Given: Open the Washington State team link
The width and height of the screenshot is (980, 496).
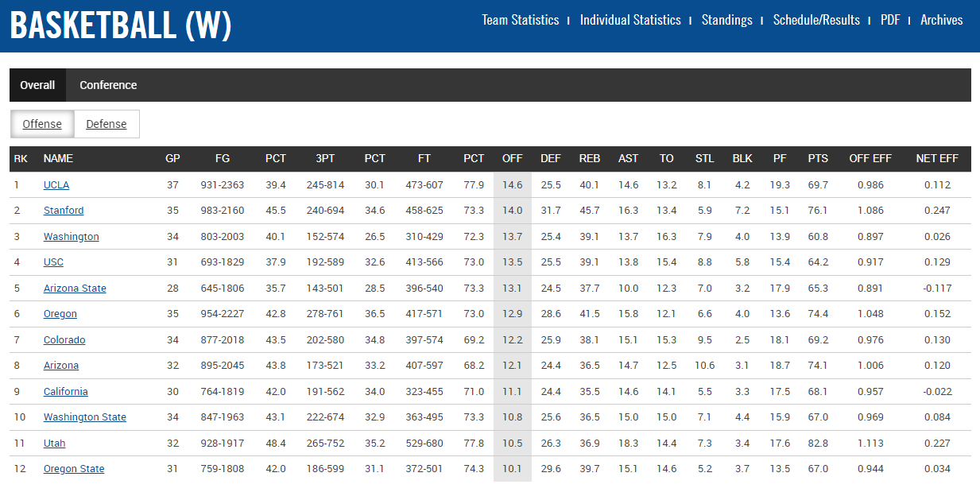Looking at the screenshot, I should pos(85,417).
